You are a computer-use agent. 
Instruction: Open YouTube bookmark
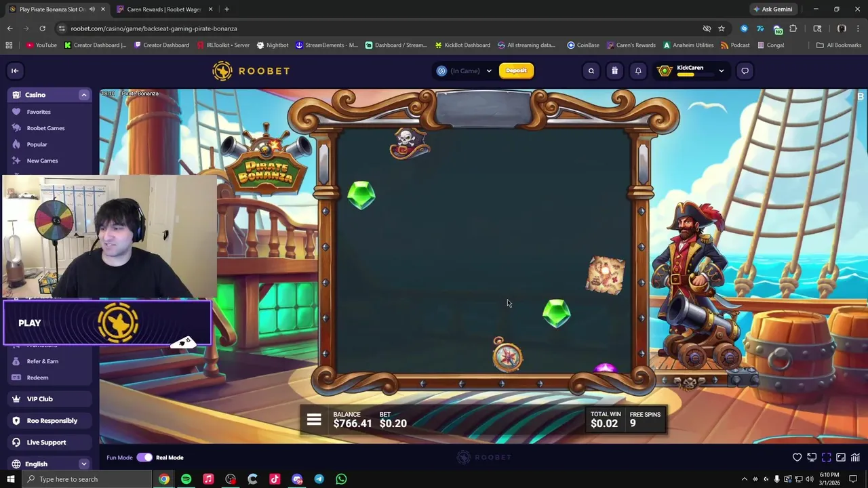click(x=41, y=45)
